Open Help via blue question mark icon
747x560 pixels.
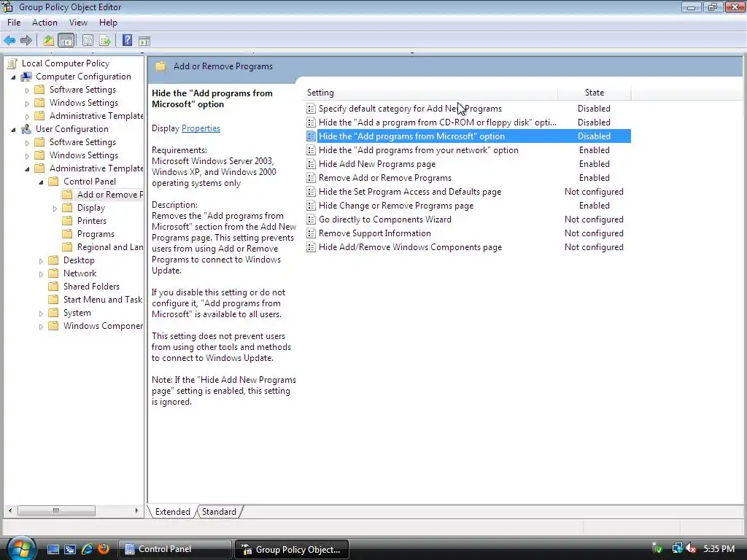127,41
